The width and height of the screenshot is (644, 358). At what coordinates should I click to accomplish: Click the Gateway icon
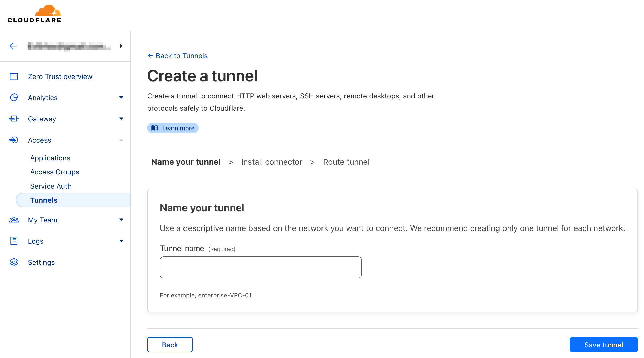click(14, 119)
